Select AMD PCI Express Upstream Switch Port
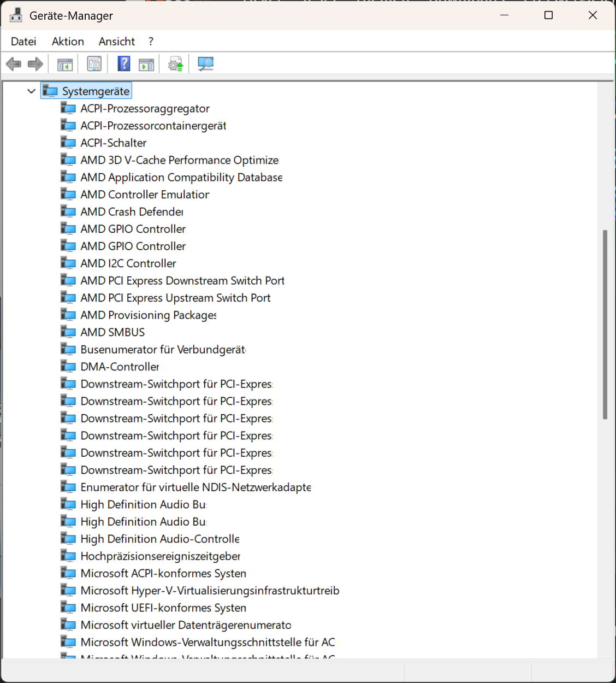The image size is (616, 683). click(x=175, y=298)
